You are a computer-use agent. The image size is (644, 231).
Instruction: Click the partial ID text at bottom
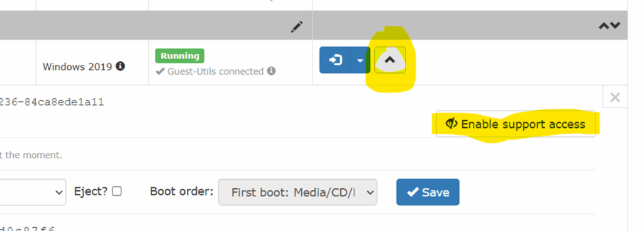pos(27,228)
